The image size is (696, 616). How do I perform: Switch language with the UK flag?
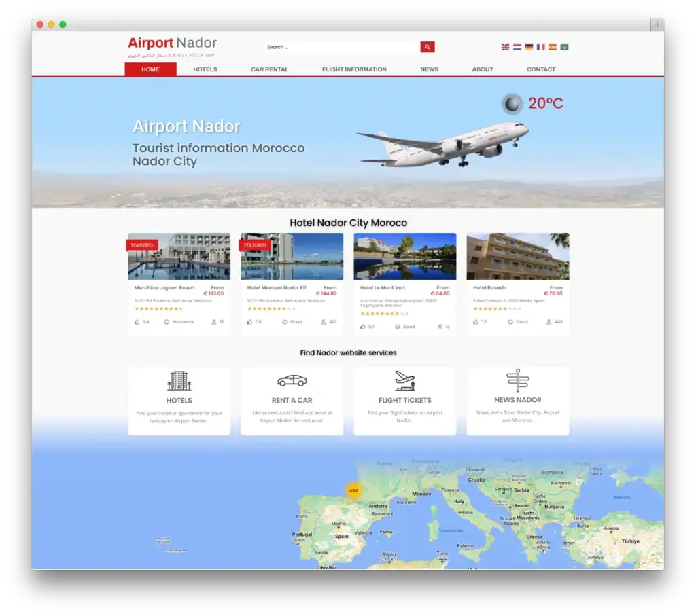pos(505,47)
